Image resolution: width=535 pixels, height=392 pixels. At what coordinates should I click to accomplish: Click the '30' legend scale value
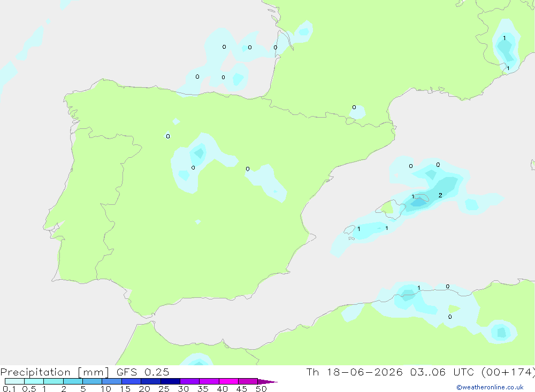click(x=183, y=389)
